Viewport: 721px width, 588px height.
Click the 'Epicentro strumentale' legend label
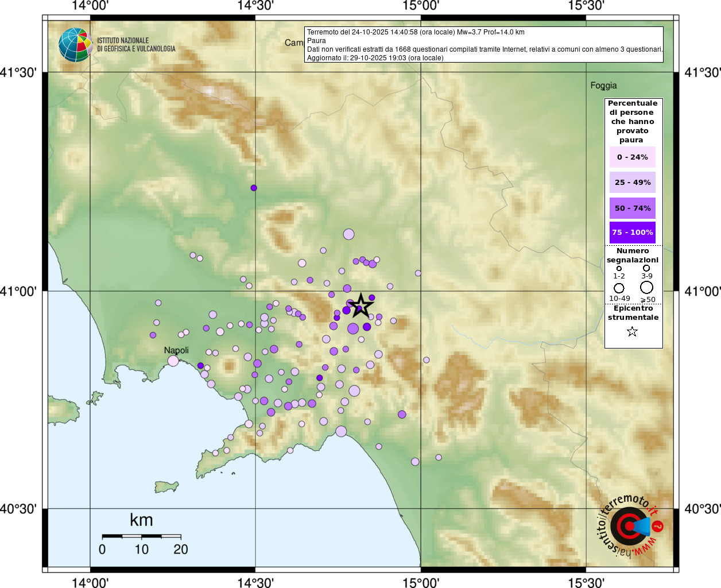tap(633, 313)
